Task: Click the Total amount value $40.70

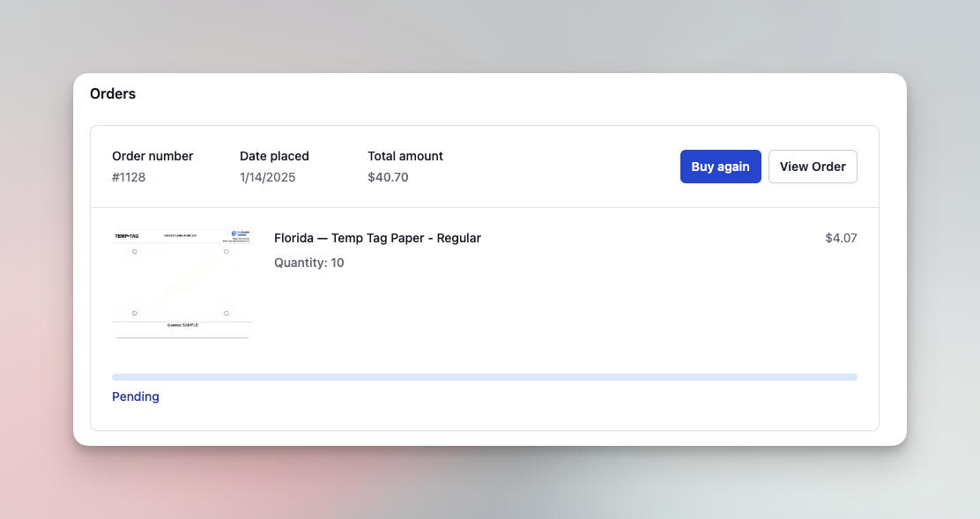Action: click(x=388, y=176)
